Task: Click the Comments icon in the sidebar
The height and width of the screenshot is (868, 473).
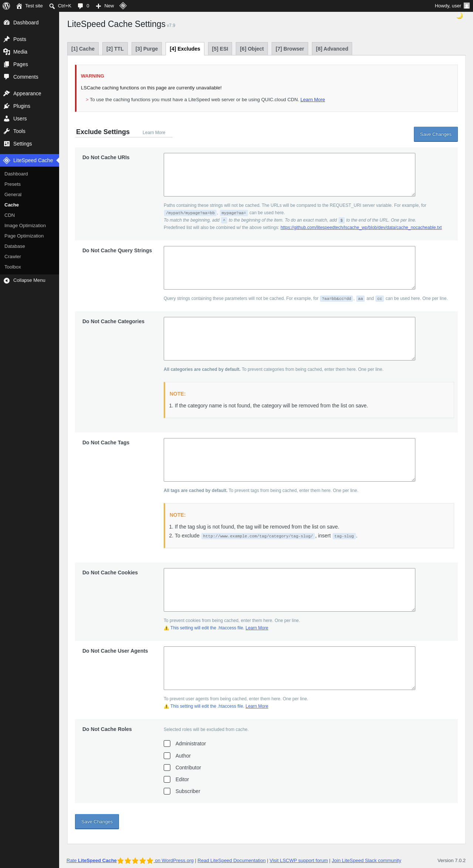Action: coord(7,77)
